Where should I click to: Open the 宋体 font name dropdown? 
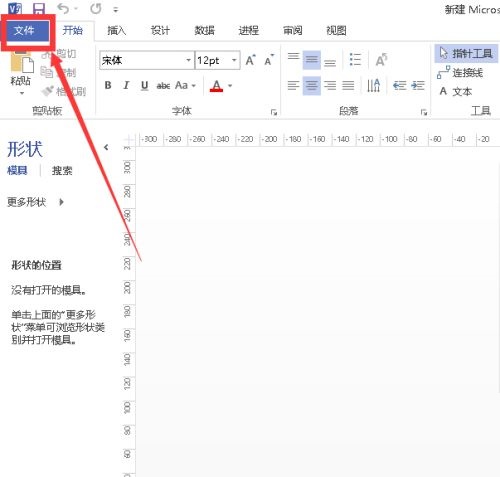click(189, 60)
